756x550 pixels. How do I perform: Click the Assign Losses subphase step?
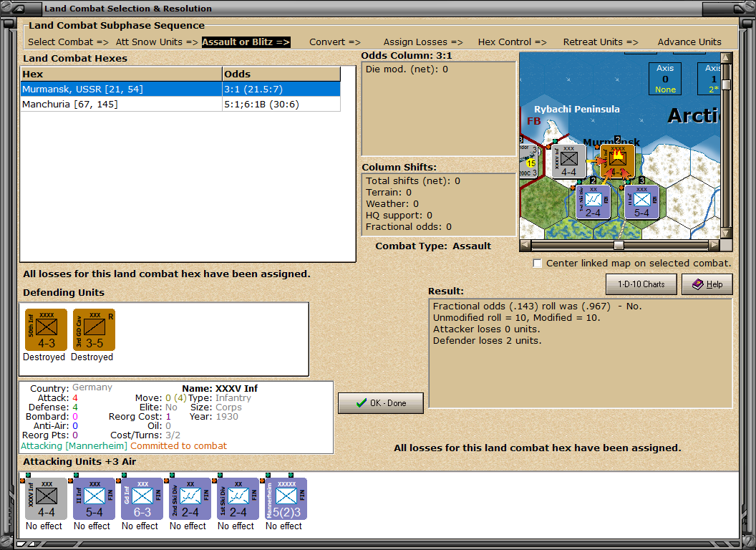423,42
